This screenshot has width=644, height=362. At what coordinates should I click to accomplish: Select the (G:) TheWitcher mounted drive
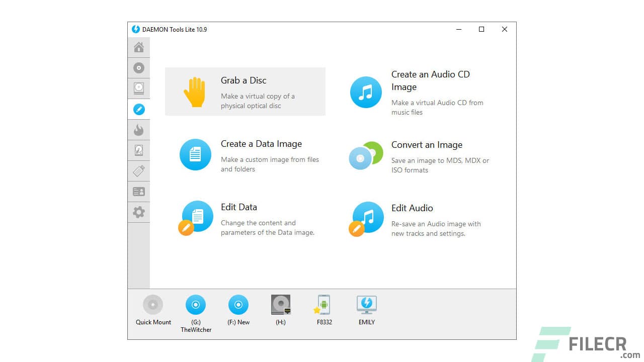coord(196,305)
